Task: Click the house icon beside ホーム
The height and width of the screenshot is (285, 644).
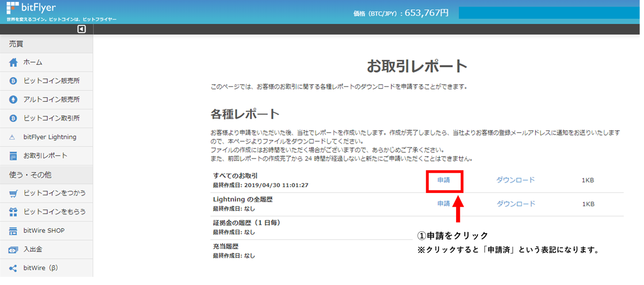Action: click(x=13, y=62)
